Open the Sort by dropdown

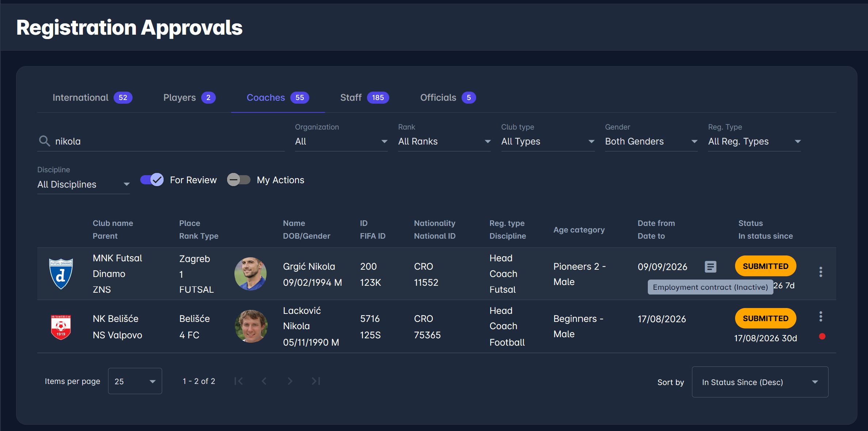[x=760, y=382]
